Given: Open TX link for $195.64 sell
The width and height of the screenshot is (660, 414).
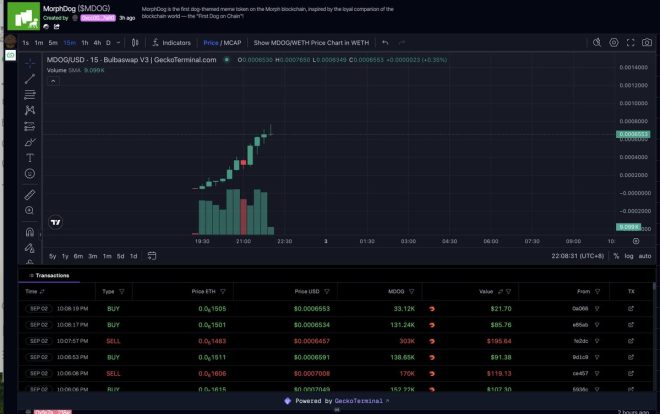Looking at the screenshot, I should coord(631,341).
